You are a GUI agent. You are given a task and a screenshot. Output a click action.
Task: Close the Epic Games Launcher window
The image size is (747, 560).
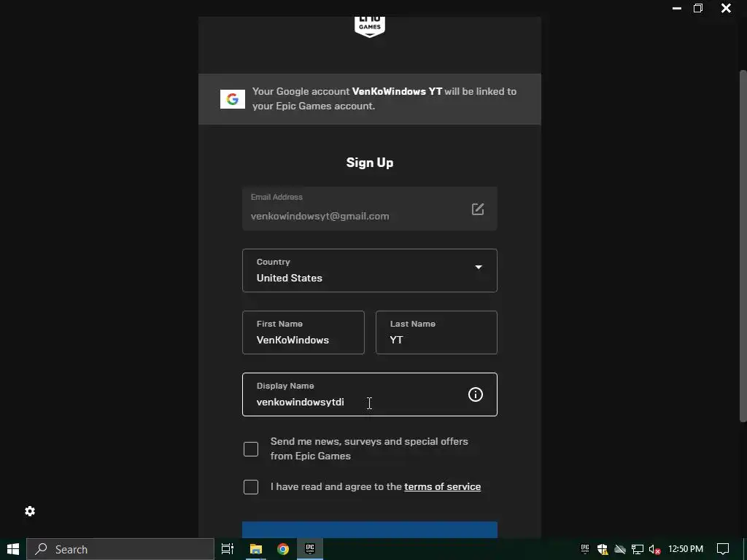point(726,8)
